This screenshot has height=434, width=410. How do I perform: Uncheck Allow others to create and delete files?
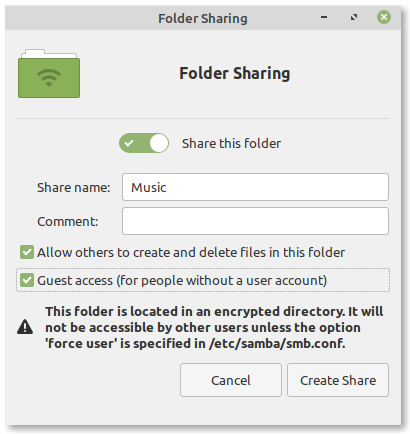27,252
